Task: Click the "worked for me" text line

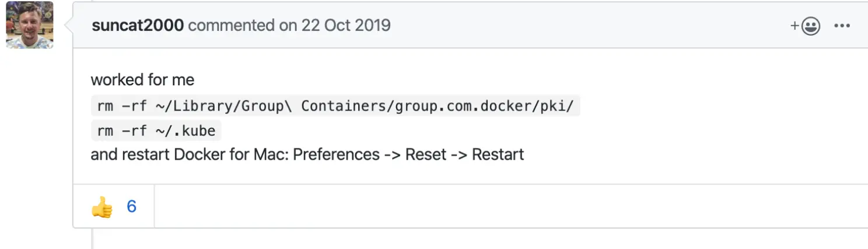Action: 143,79
